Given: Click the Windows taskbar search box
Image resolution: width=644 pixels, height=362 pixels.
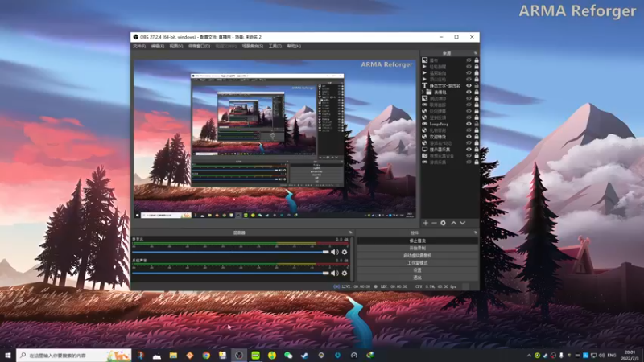Looking at the screenshot, I should 74,355.
